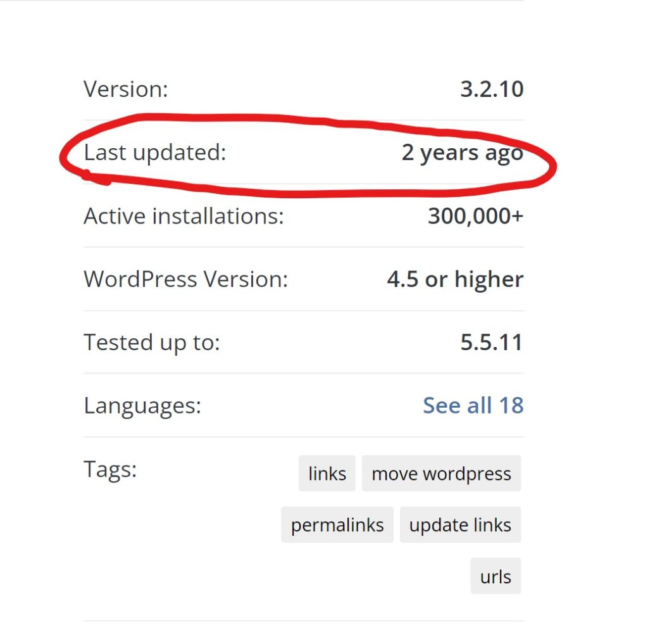The width and height of the screenshot is (648, 644).
Task: Select the 4.5 or higher value
Action: tap(456, 280)
